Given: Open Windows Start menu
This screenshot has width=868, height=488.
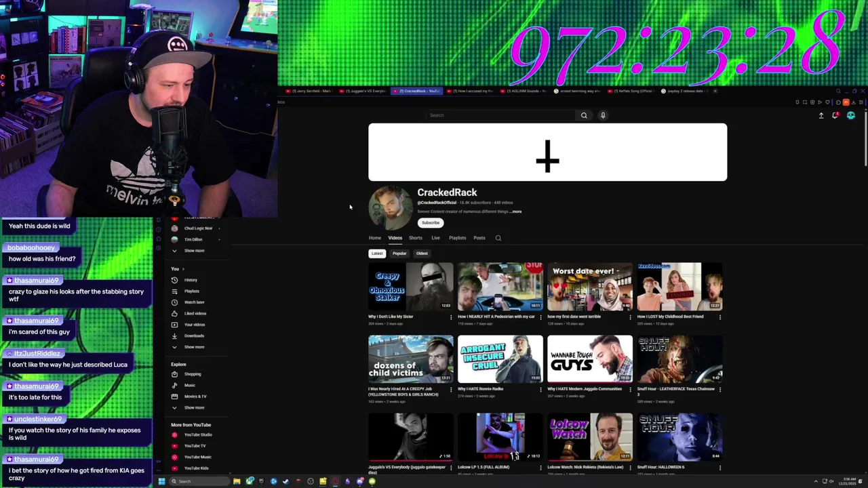Looking at the screenshot, I should click(161, 481).
